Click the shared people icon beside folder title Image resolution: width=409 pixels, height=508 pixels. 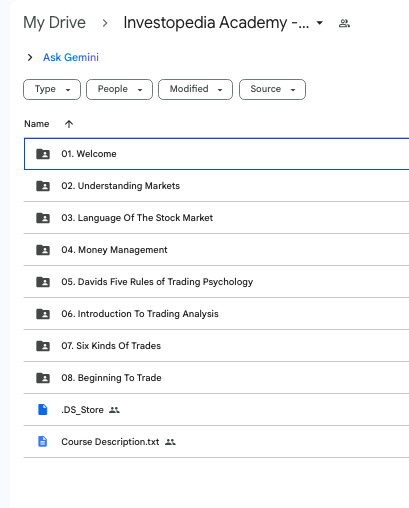point(344,23)
